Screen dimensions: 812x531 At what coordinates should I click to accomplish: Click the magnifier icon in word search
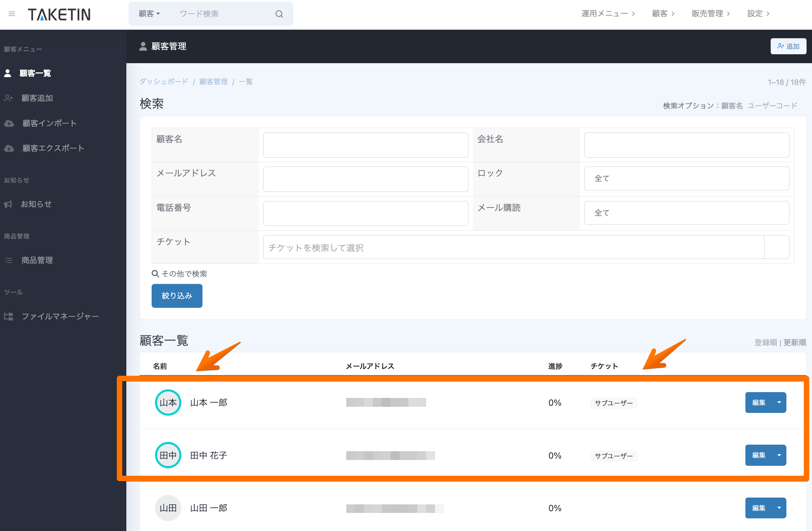tap(279, 14)
